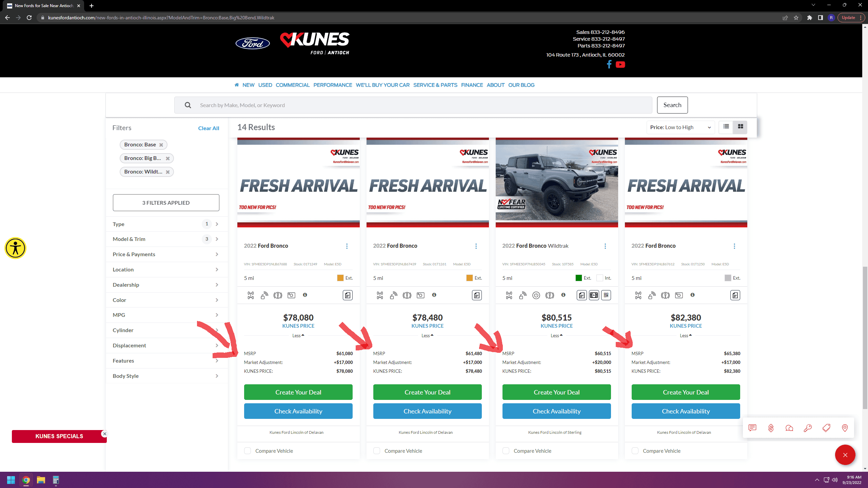Remove the Bronco: Big Bend filter chip
868x488 pixels.
click(167, 158)
